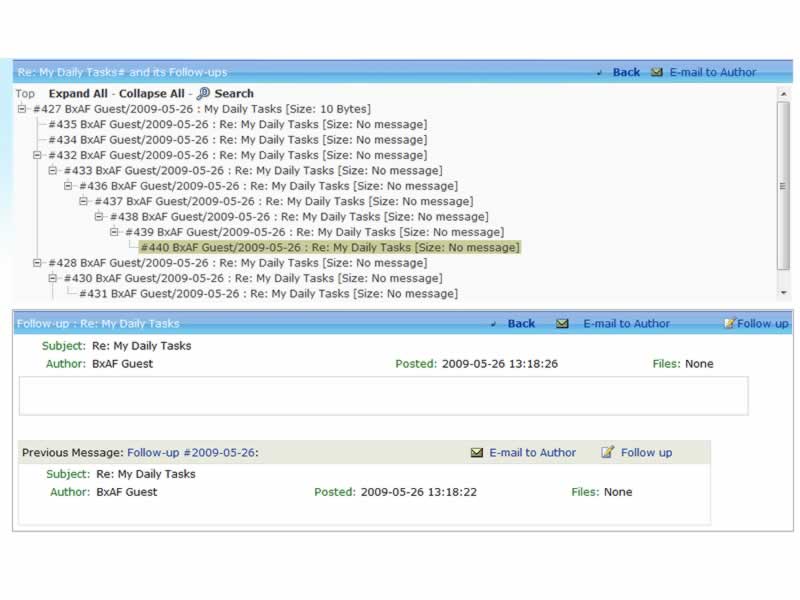Collapse the #436 thread node
This screenshot has width=800, height=600.
pyautogui.click(x=69, y=186)
